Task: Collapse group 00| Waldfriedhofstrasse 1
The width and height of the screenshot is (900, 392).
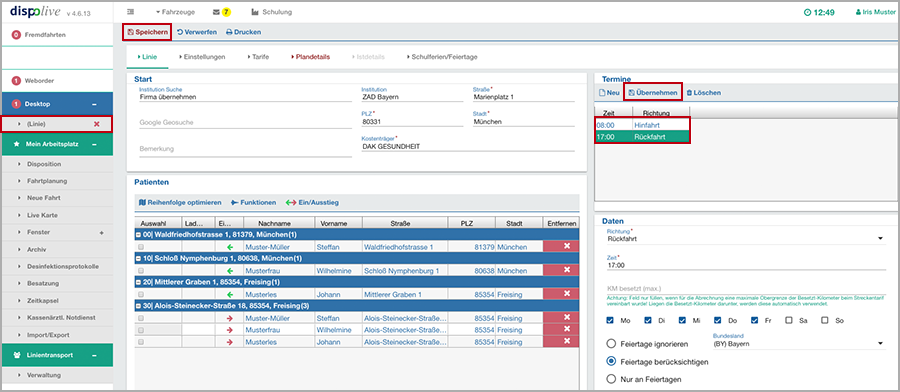Action: coord(138,235)
